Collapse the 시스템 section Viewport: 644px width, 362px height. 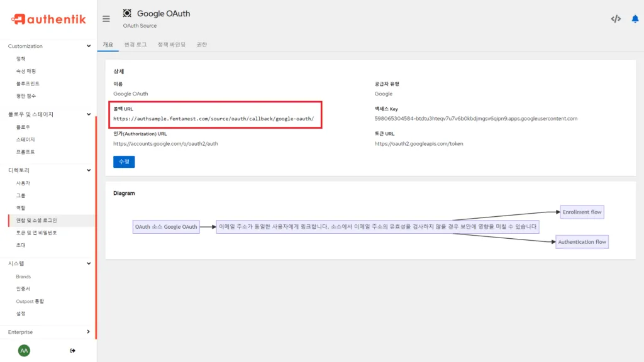click(88, 263)
